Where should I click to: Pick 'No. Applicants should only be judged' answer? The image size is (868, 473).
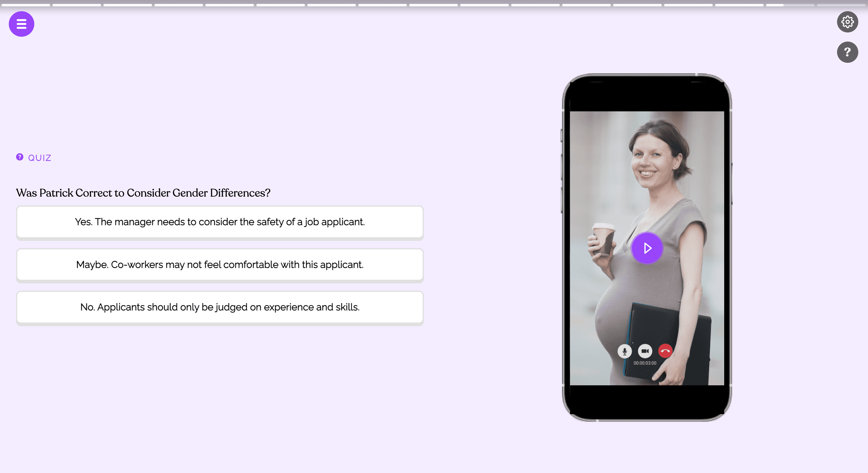point(220,307)
